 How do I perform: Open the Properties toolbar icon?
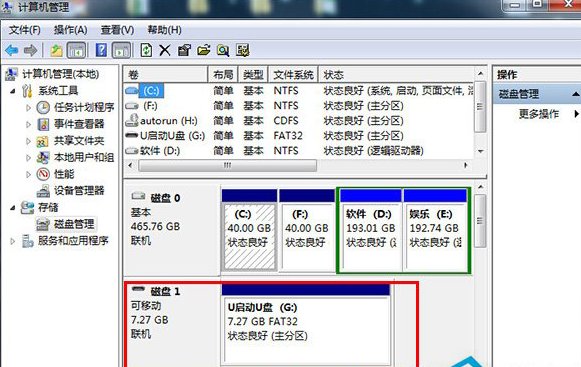(x=184, y=50)
